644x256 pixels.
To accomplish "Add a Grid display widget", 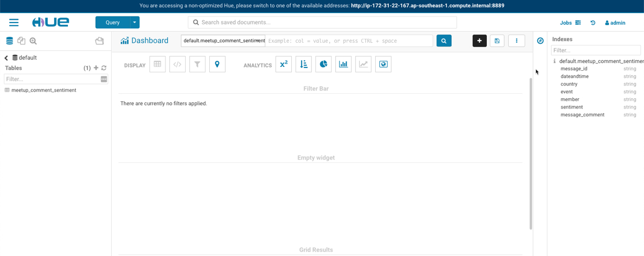I will (x=157, y=64).
